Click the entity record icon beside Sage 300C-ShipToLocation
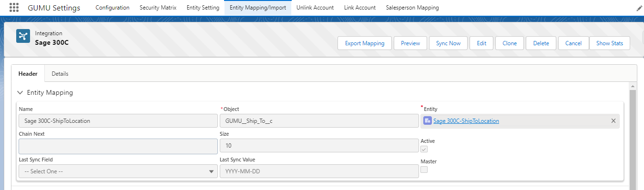Image resolution: width=644 pixels, height=190 pixels. point(428,121)
